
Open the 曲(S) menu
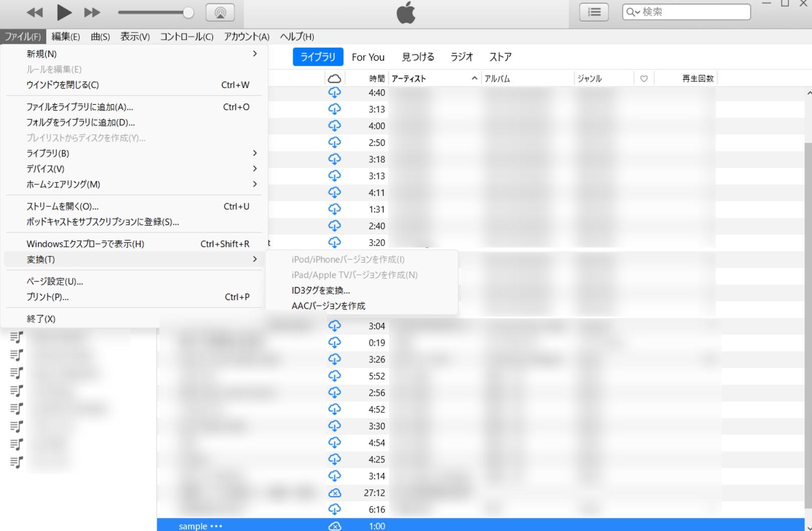click(100, 37)
